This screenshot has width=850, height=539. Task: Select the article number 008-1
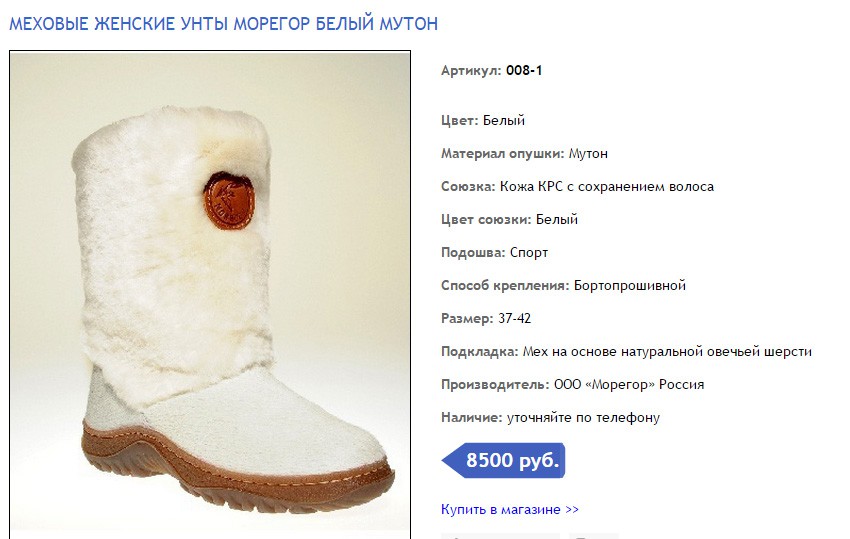(x=524, y=70)
